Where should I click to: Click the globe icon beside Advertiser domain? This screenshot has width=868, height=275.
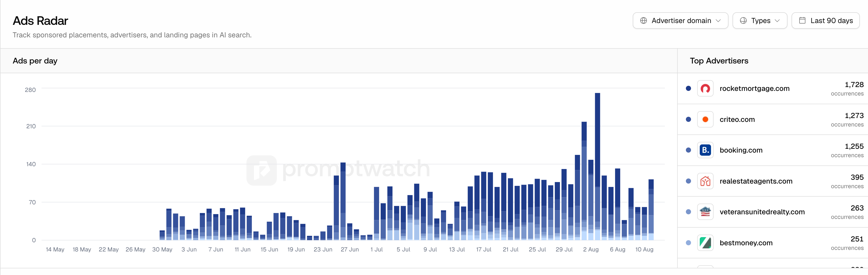[643, 20]
